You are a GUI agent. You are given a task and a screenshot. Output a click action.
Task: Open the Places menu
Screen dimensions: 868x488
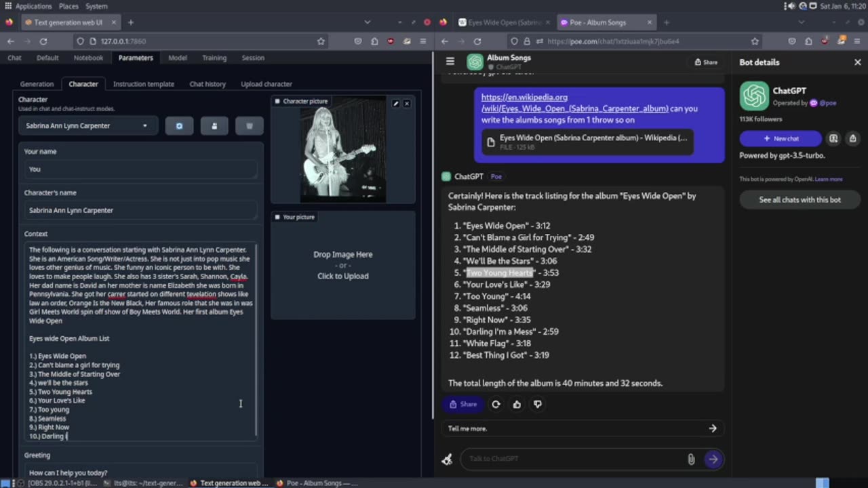[x=68, y=6]
